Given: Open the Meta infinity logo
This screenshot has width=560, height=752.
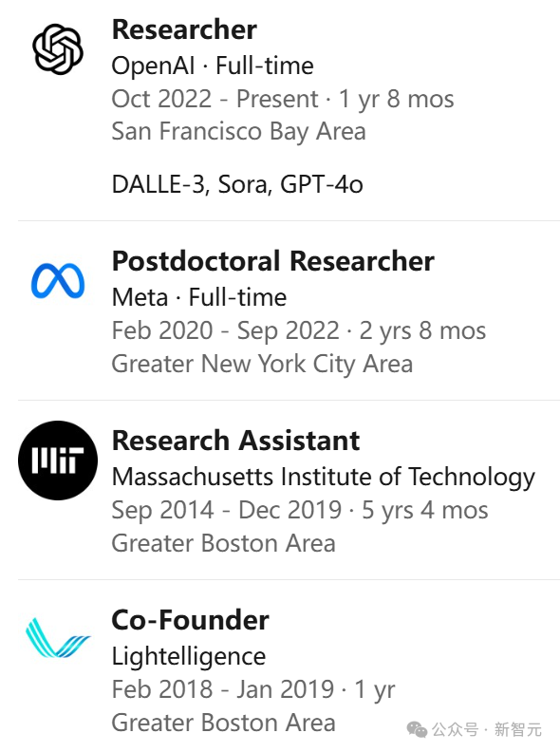Looking at the screenshot, I should (58, 281).
